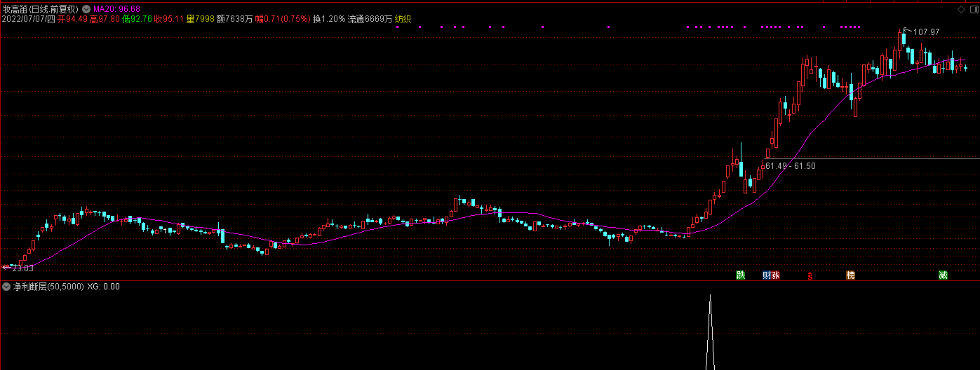Click the float shares 流通6669万
This screenshot has height=370, width=980.
click(x=370, y=19)
